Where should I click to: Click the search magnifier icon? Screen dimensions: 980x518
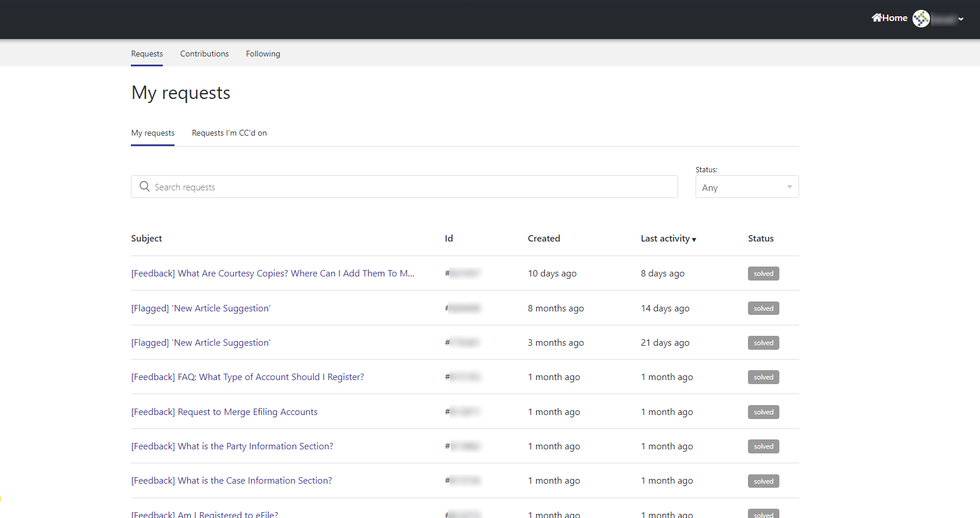[x=145, y=186]
